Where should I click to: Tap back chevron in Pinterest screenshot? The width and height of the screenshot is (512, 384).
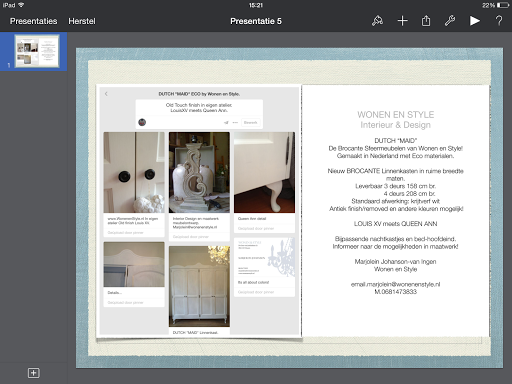(x=106, y=94)
